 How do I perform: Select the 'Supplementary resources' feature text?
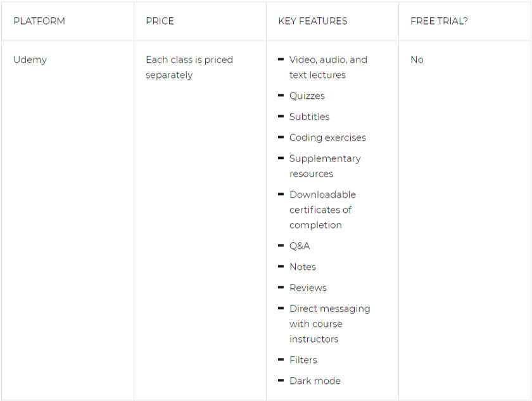point(325,166)
